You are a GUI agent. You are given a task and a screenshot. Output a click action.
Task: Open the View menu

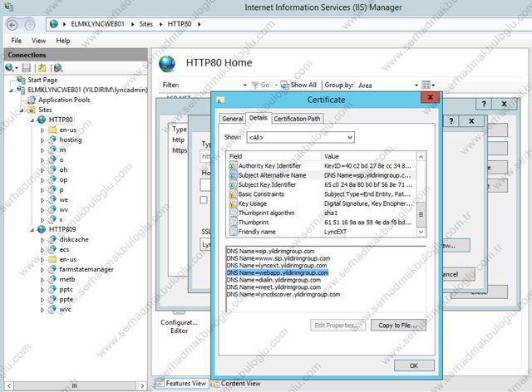pos(39,41)
